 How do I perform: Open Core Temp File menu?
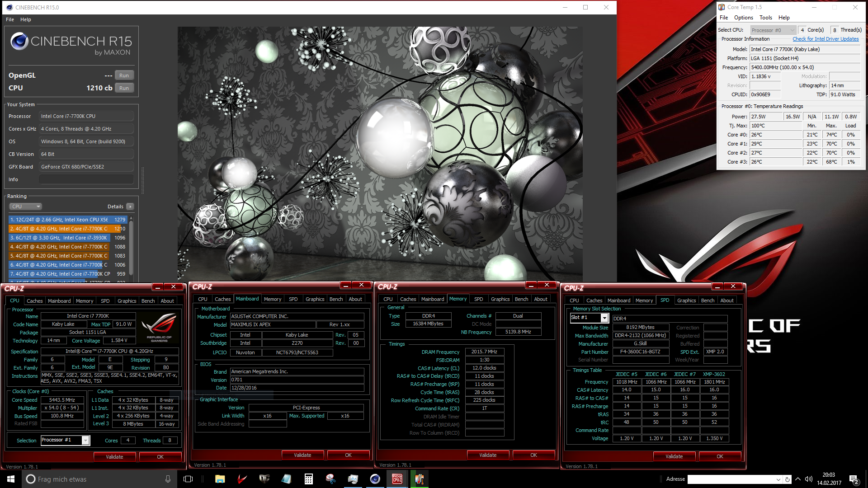click(724, 18)
